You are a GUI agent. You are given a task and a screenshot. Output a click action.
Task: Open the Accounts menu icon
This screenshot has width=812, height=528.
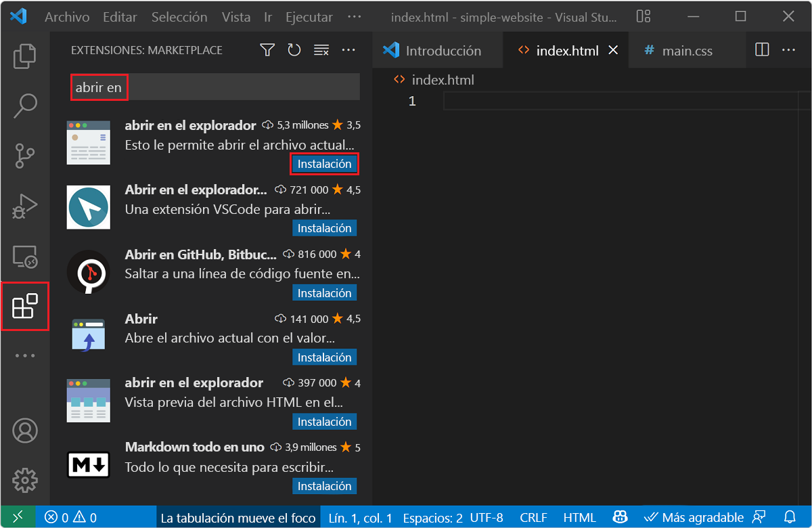pos(25,431)
